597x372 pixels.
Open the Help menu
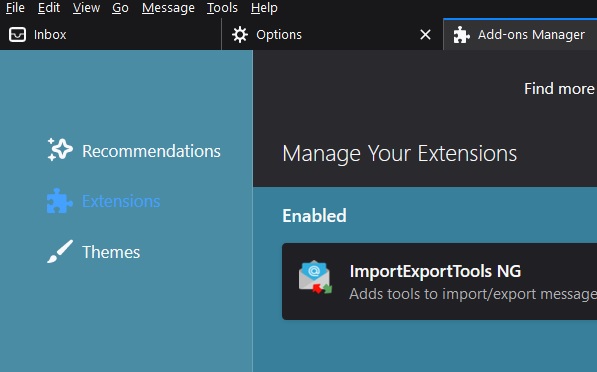(264, 8)
